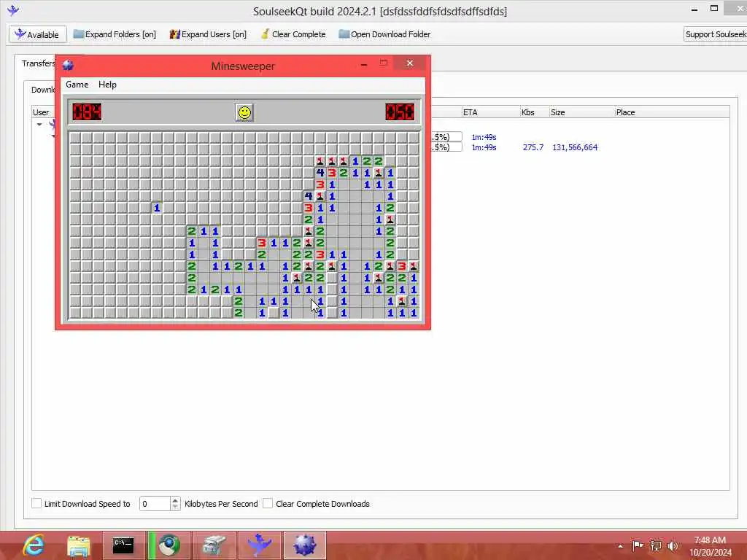Click the network tray icon
This screenshot has width=747, height=560.
(x=656, y=545)
